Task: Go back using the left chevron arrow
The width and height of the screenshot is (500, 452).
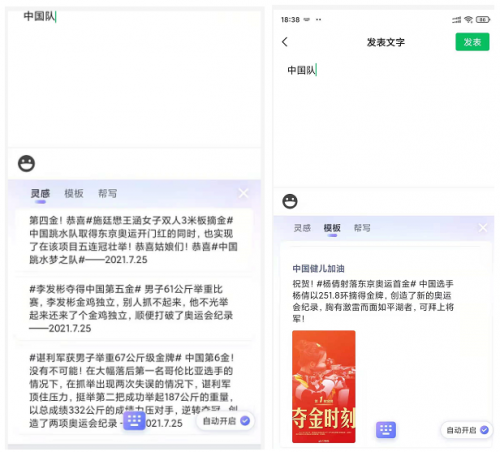Action: (285, 42)
